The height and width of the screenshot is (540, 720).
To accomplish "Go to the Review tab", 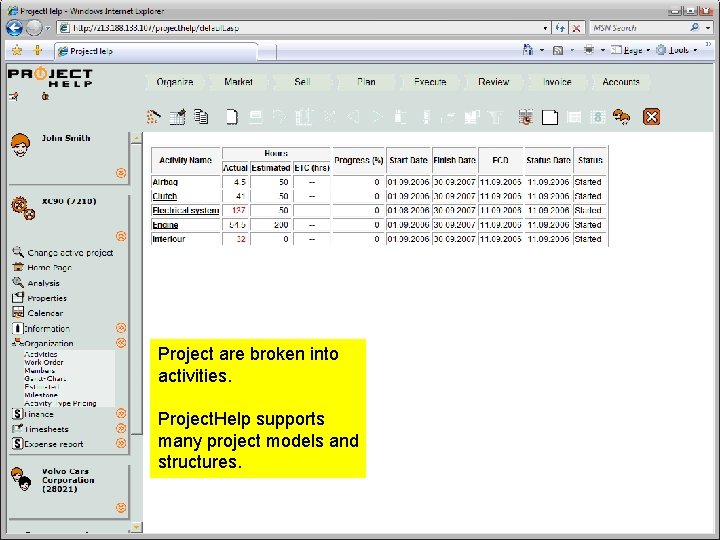I will [x=494, y=82].
